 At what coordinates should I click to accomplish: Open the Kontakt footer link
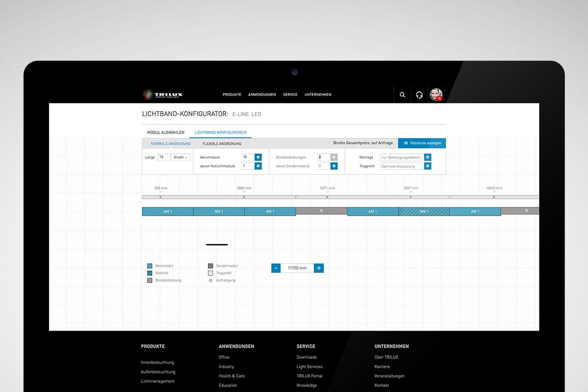pyautogui.click(x=381, y=385)
